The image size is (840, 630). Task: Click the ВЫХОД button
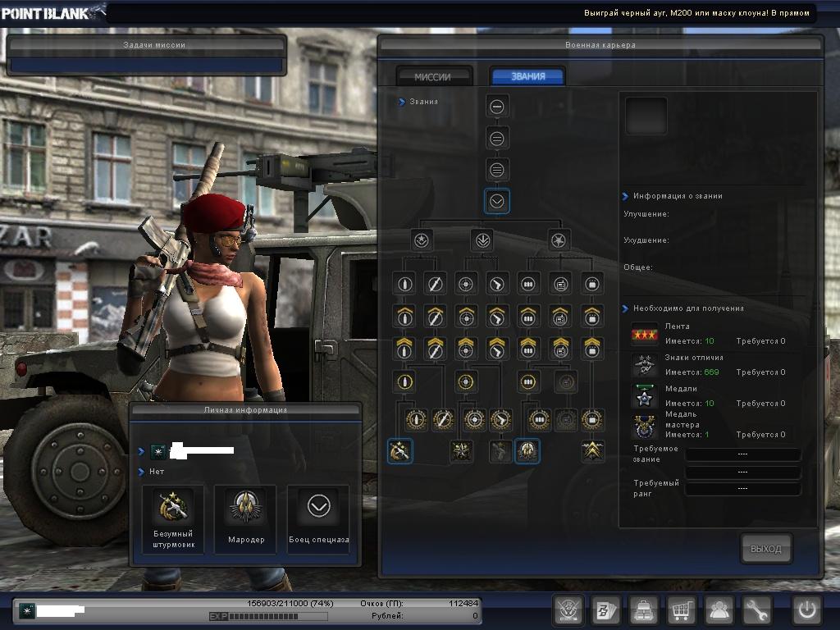765,549
